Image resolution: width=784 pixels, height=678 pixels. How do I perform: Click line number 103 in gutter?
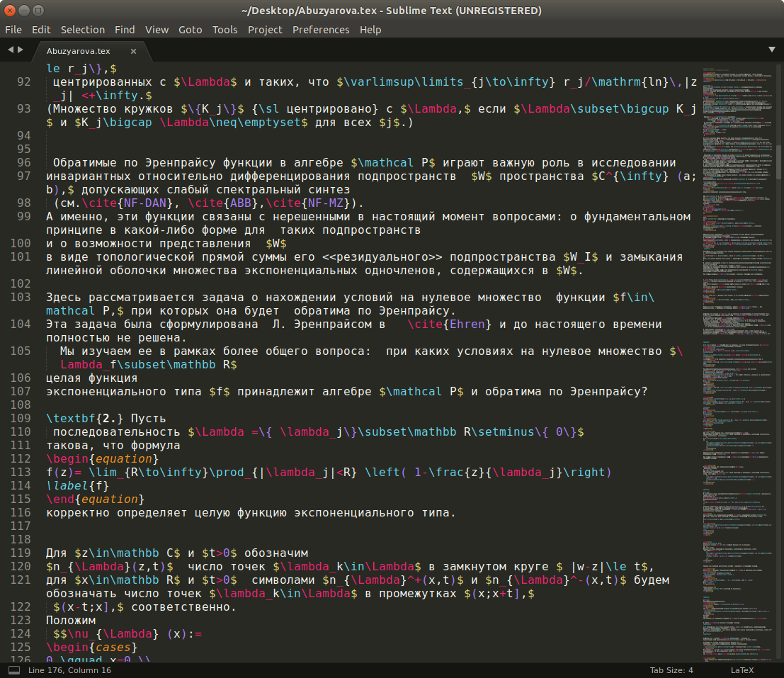tap(21, 297)
